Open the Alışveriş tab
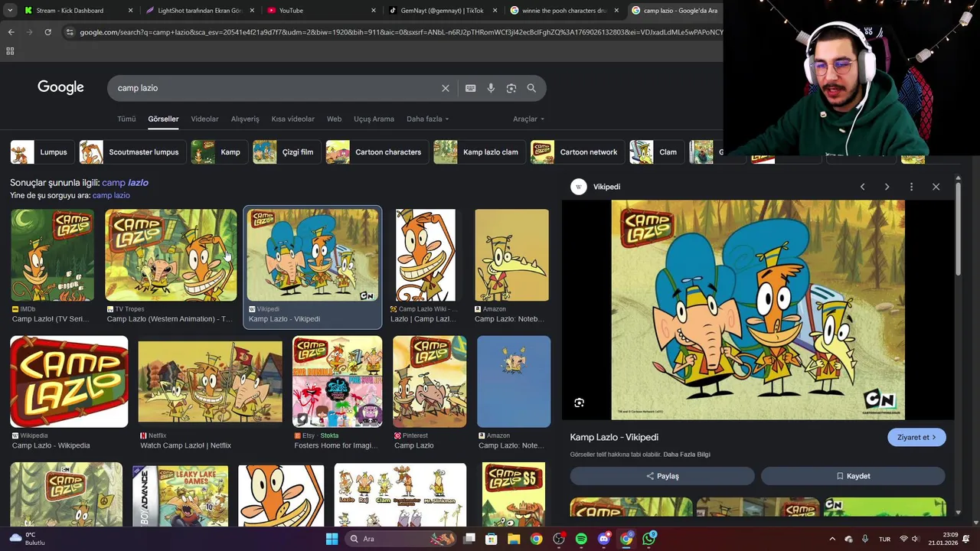This screenshot has height=551, width=980. [x=245, y=119]
